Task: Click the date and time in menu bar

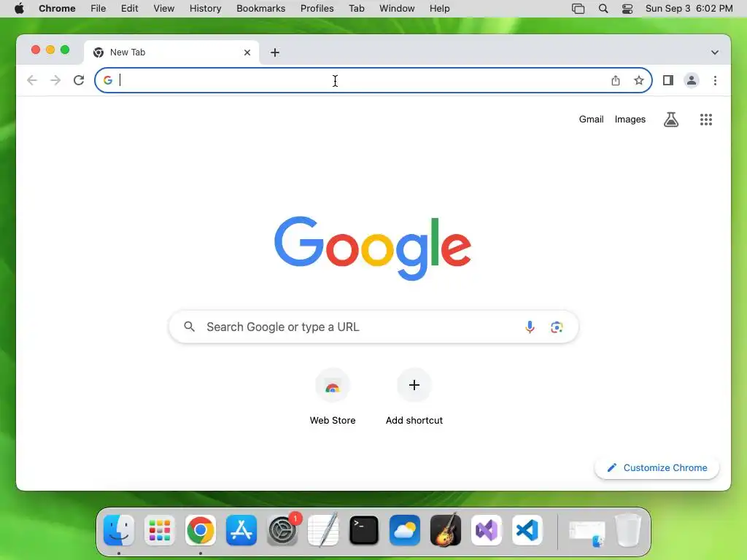Action: (x=689, y=9)
